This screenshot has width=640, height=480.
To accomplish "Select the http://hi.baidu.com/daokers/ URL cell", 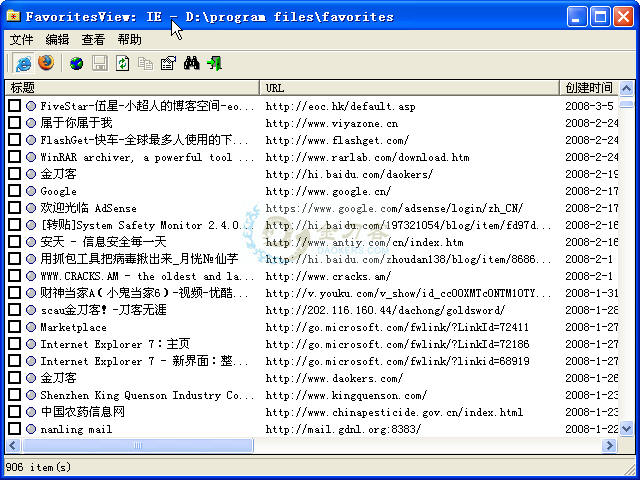I will pyautogui.click(x=349, y=174).
